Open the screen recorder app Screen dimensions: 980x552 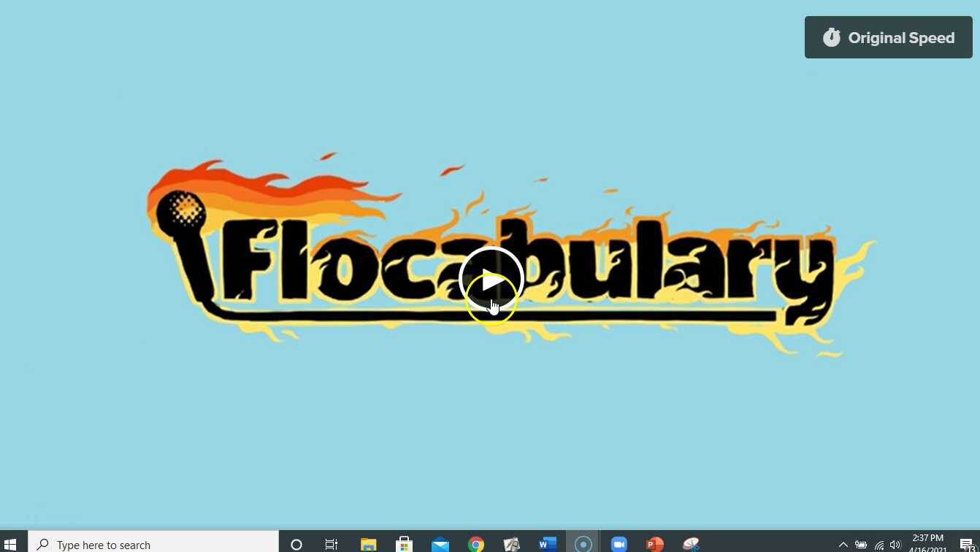pyautogui.click(x=583, y=544)
